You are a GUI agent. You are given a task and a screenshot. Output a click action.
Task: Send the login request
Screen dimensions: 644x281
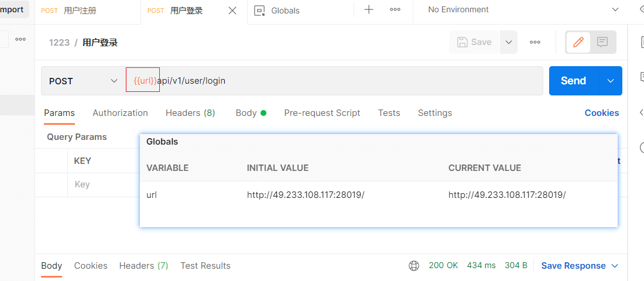pos(573,81)
